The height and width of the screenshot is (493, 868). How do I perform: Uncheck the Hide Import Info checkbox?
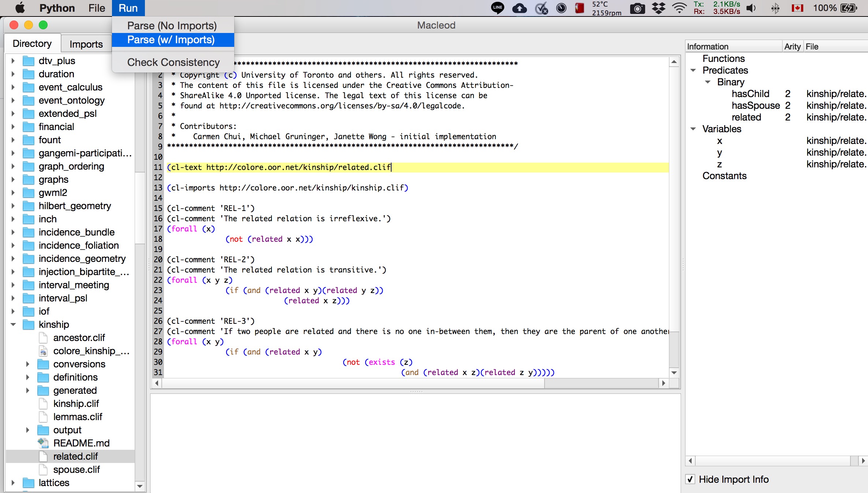click(690, 479)
